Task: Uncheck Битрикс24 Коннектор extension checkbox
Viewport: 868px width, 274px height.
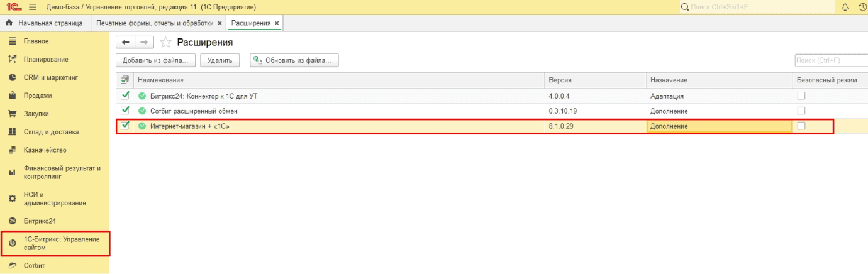Action: point(125,96)
